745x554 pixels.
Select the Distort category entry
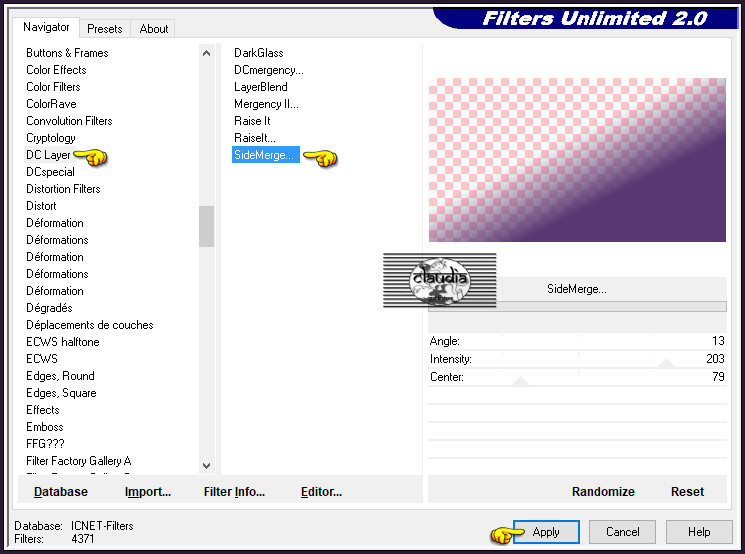[41, 206]
